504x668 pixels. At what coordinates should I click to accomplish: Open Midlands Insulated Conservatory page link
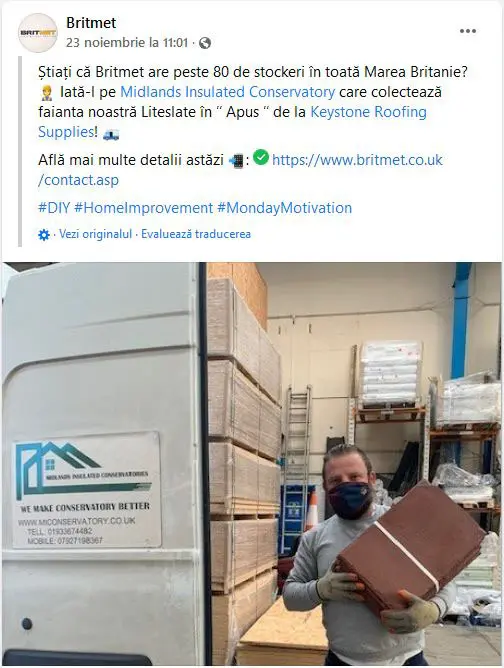[x=228, y=92]
